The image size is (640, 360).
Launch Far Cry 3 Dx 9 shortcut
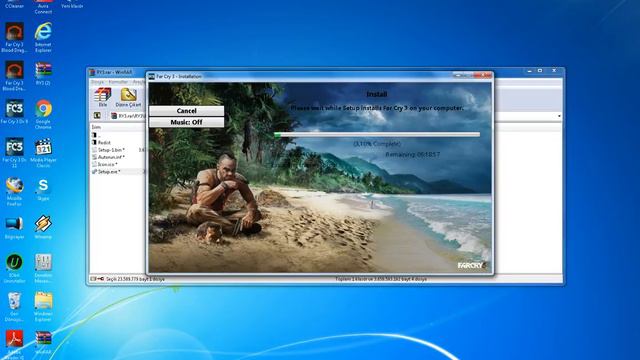point(14,111)
